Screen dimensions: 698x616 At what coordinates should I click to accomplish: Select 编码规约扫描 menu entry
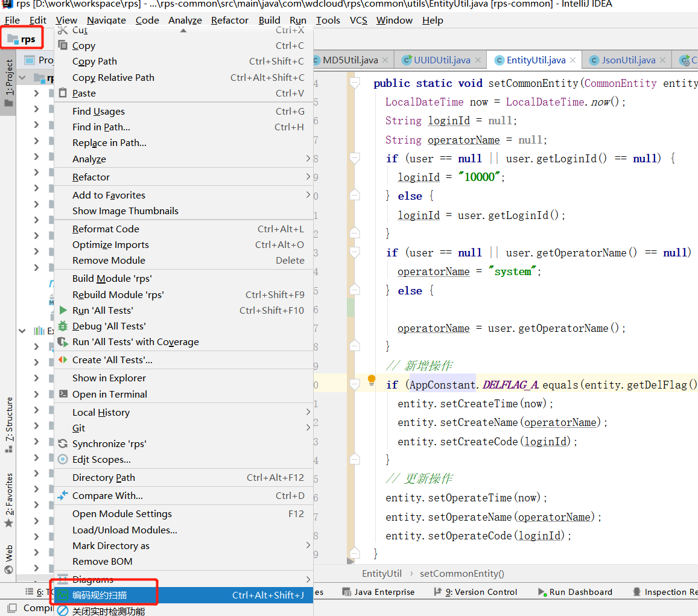(100, 595)
